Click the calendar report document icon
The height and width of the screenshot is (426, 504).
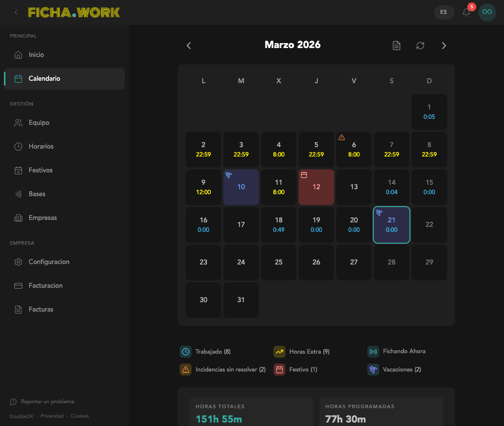(x=396, y=46)
